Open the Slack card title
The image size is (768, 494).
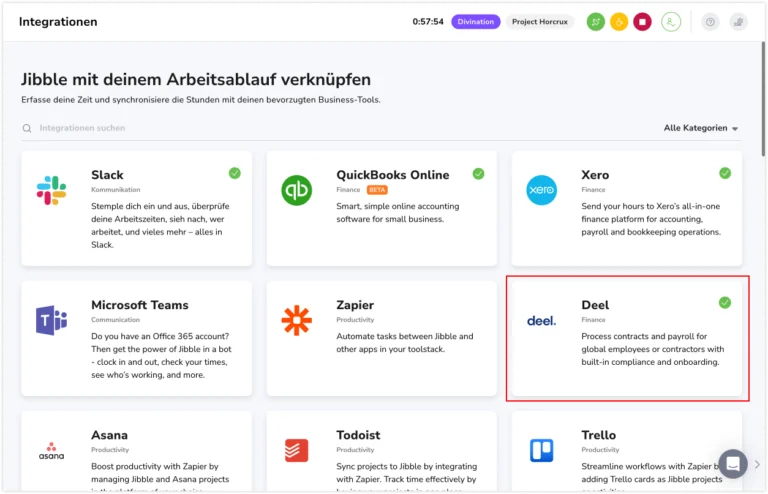107,175
